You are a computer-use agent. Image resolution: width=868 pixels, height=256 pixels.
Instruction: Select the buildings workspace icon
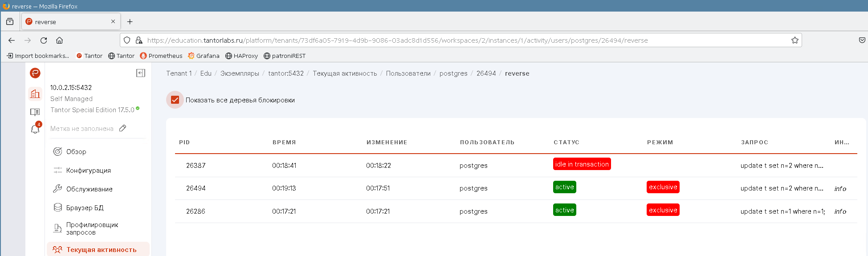pyautogui.click(x=35, y=94)
